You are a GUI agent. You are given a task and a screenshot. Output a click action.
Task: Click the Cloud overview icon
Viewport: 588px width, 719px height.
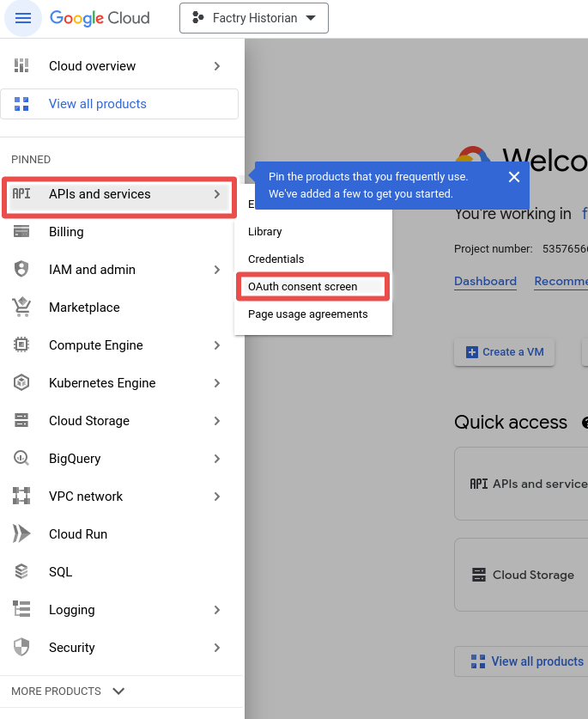[x=21, y=65]
